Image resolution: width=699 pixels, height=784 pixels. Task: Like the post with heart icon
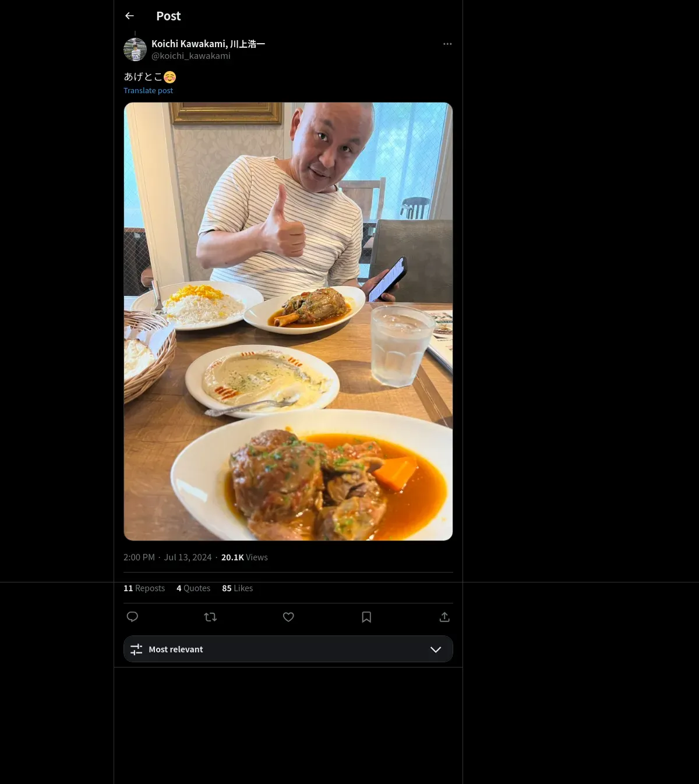288,617
